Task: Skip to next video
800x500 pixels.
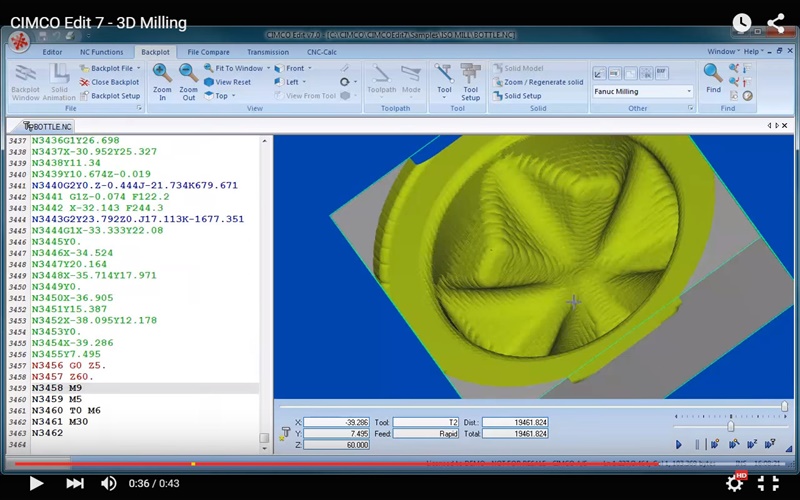Action: tap(74, 483)
